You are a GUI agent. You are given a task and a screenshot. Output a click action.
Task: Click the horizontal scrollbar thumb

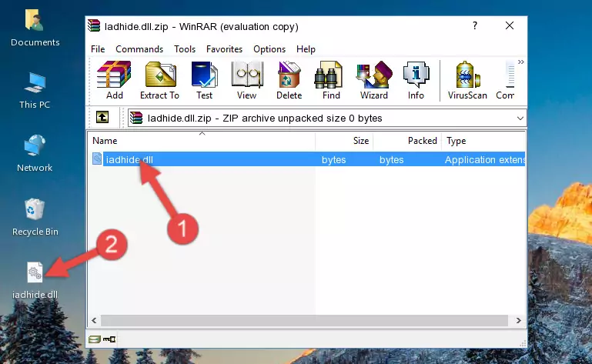coord(304,321)
